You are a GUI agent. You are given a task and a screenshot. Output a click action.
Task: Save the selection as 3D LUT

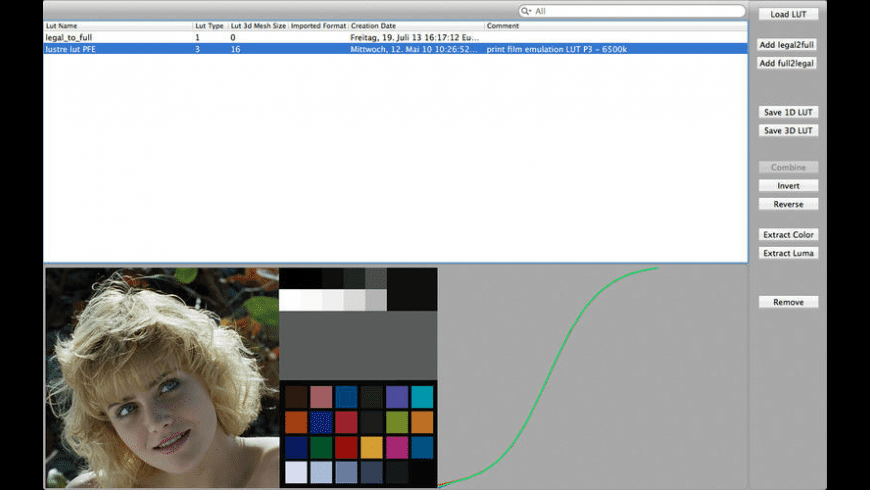[x=788, y=130]
